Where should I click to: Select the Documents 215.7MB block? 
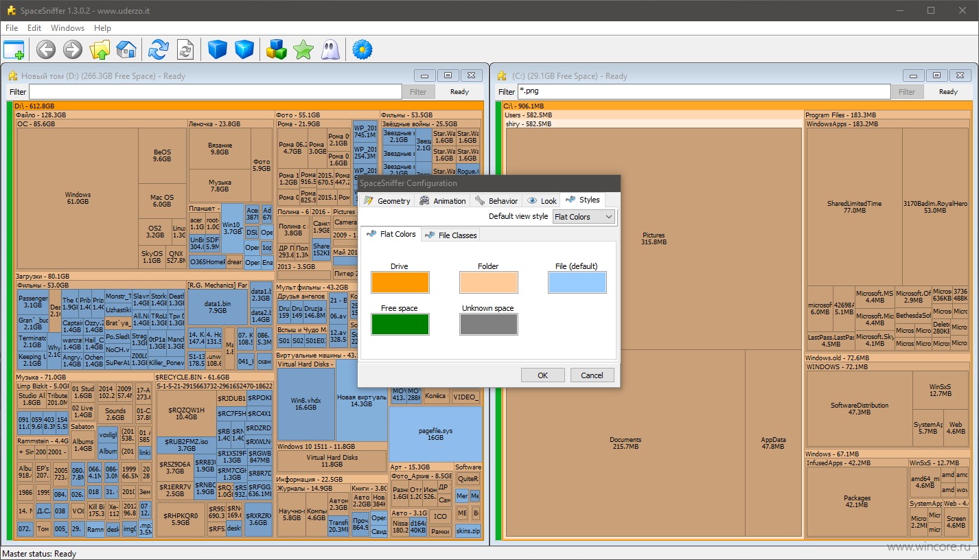625,443
